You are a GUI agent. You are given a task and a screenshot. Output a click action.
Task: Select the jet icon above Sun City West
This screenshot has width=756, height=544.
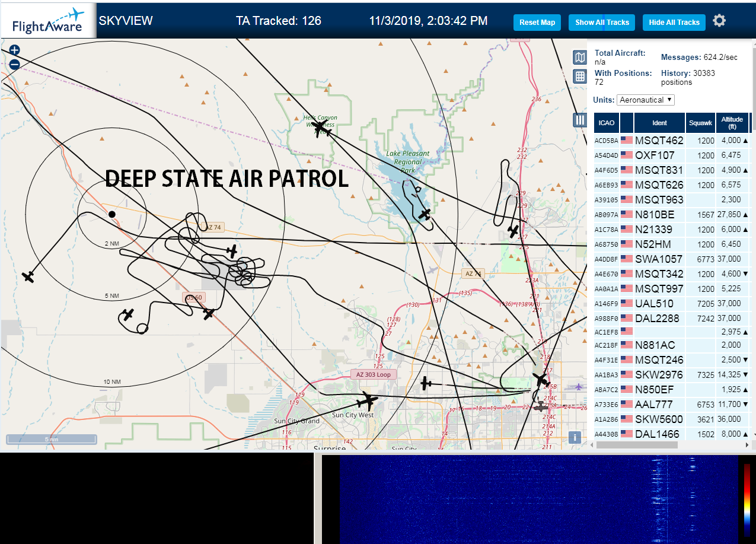368,401
